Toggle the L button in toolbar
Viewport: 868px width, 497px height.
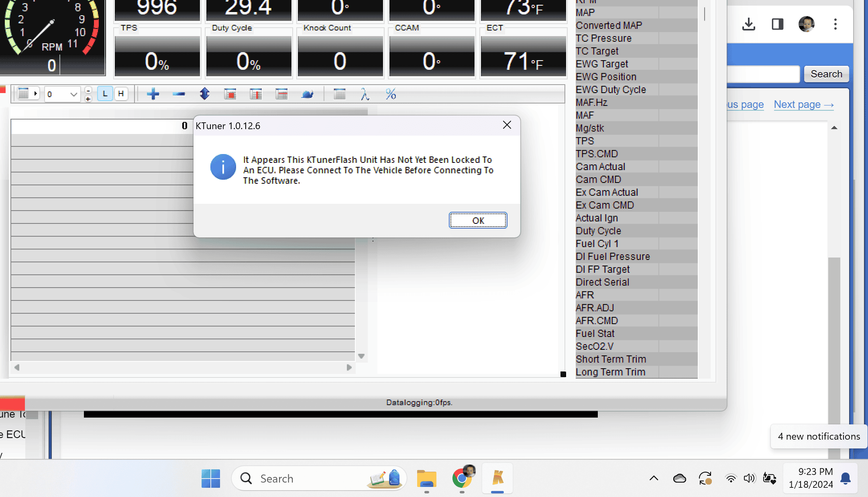tap(105, 94)
